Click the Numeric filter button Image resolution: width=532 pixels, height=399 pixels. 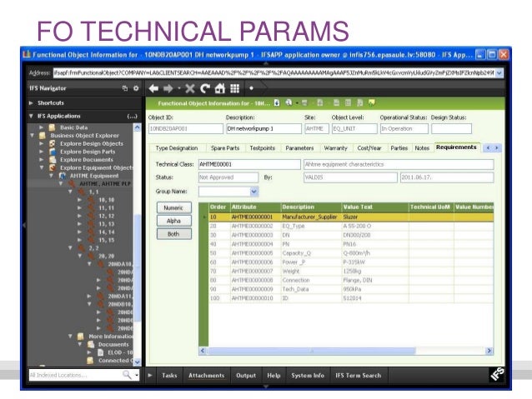(x=173, y=207)
